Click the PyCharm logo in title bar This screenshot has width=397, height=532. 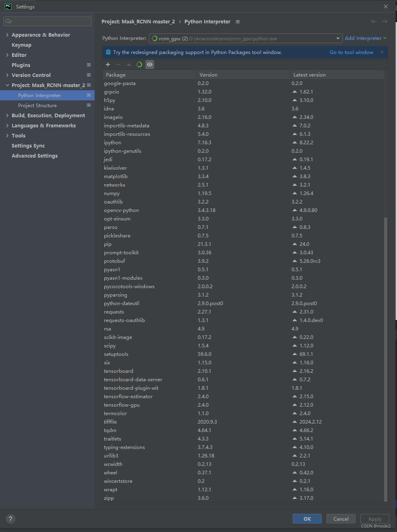coord(8,6)
